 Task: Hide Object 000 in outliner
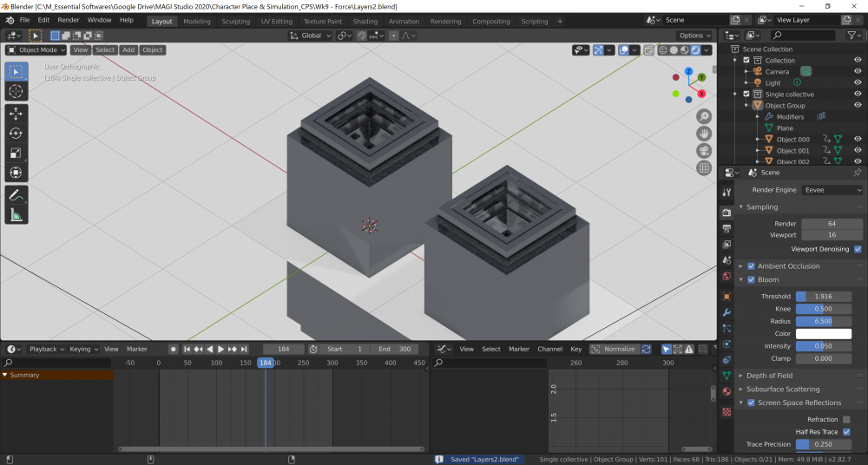pyautogui.click(x=858, y=139)
